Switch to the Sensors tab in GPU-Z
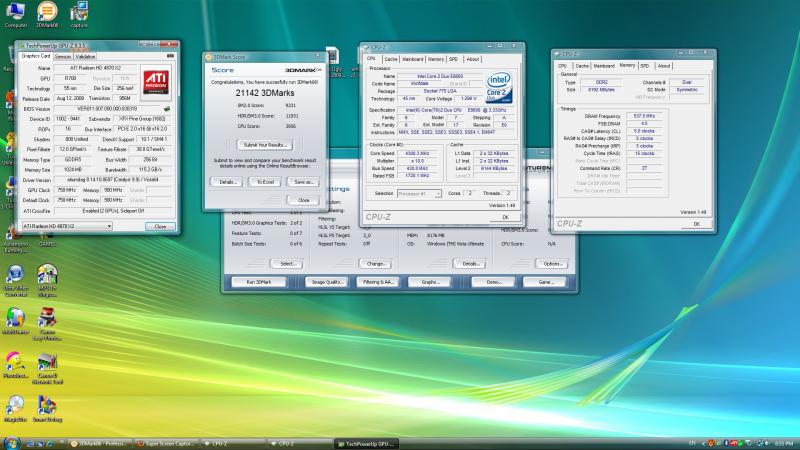Viewport: 800px width, 450px height. (63, 57)
